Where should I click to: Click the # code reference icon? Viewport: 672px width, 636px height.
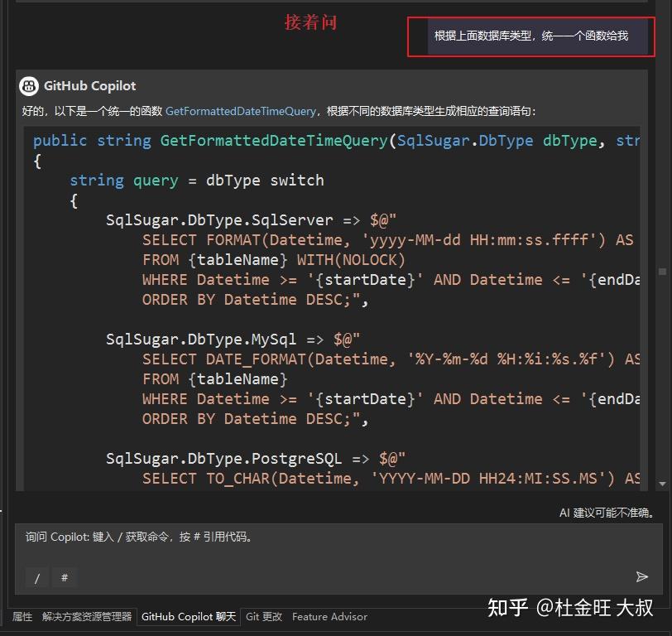pos(65,577)
